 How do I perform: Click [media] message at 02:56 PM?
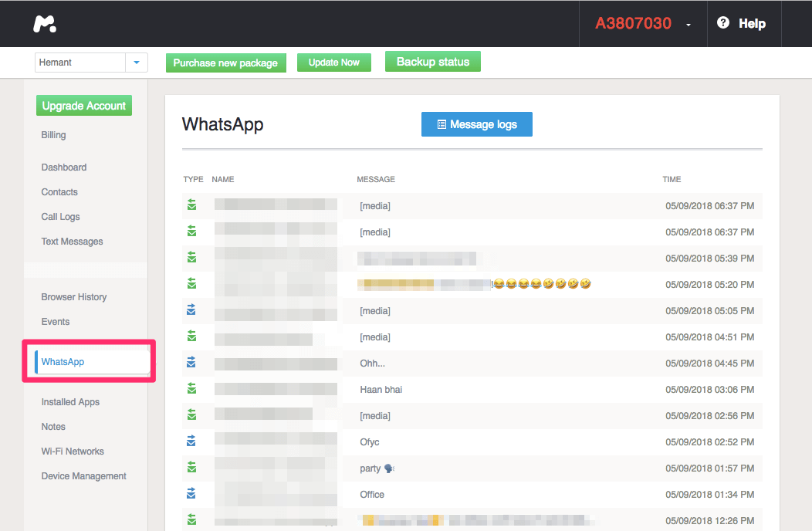375,416
